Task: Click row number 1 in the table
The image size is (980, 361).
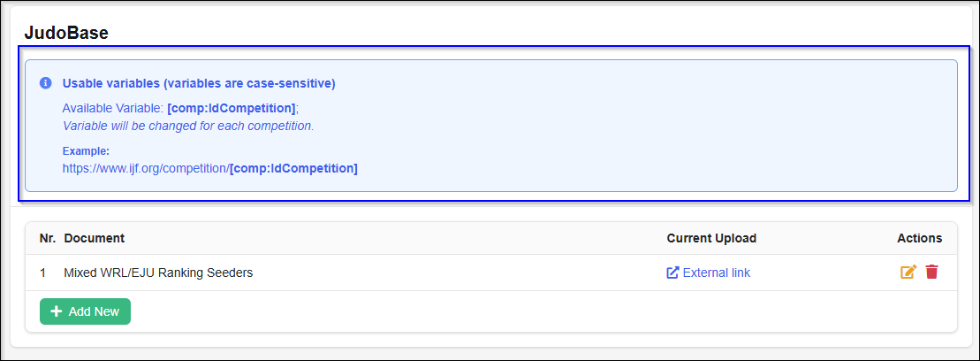Action: pyautogui.click(x=42, y=273)
